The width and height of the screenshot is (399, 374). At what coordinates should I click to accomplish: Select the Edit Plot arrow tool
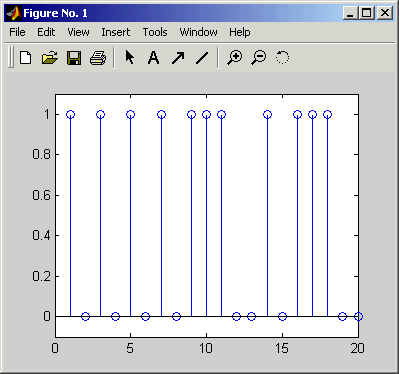(x=130, y=57)
